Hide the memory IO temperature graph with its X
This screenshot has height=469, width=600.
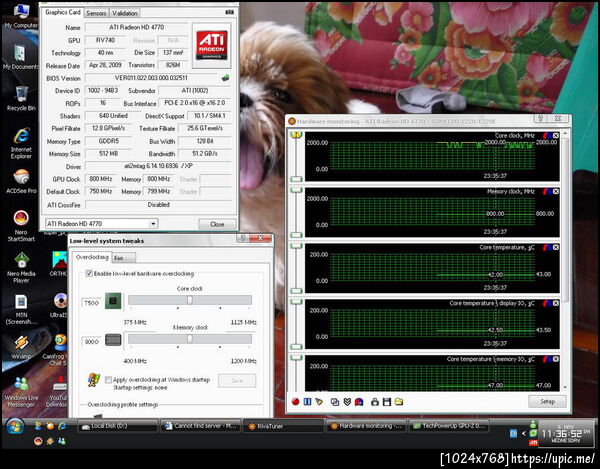click(x=556, y=359)
